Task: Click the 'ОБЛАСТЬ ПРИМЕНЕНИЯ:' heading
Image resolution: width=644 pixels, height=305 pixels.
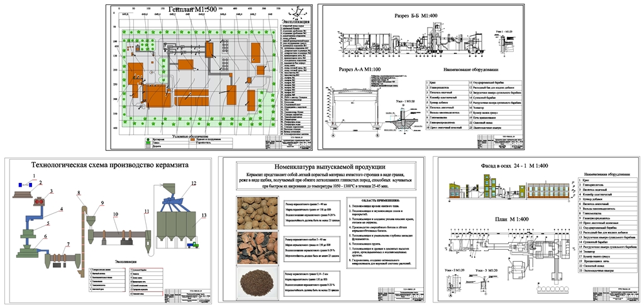Action: (379, 199)
